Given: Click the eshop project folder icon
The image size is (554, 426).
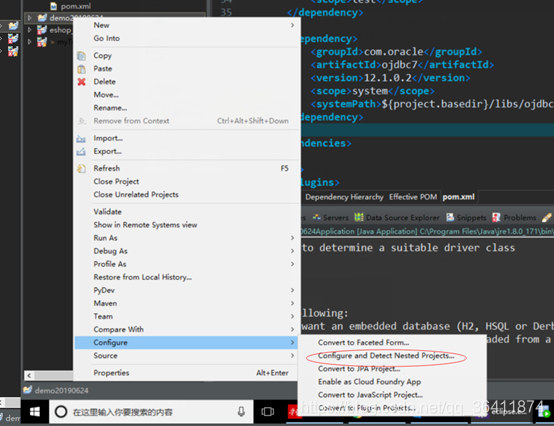Looking at the screenshot, I should point(42,30).
